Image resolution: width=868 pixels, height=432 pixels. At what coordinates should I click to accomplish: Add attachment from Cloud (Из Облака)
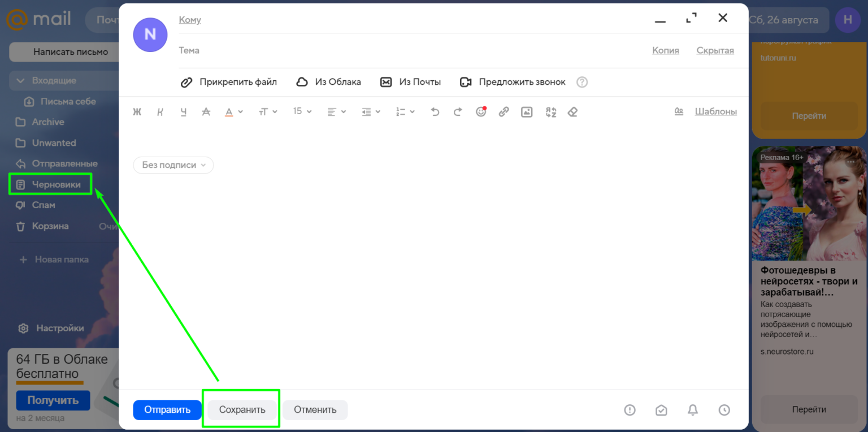(x=328, y=82)
